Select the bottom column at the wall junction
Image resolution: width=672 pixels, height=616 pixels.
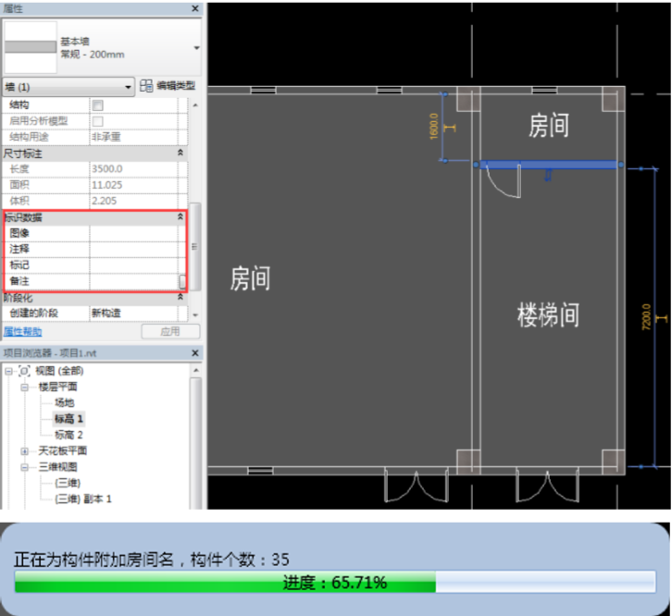pos(468,462)
